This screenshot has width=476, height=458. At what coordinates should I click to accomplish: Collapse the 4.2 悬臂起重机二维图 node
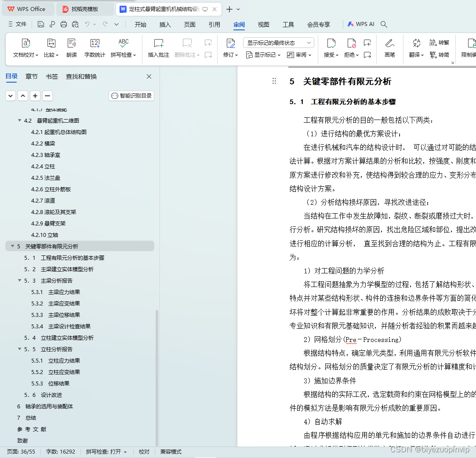(x=20, y=120)
